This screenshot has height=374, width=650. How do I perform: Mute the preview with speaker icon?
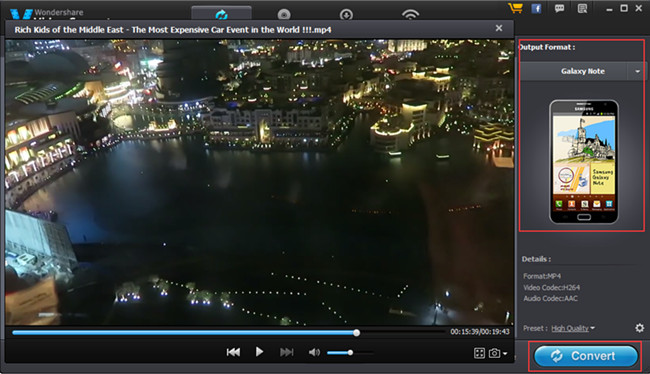pos(314,352)
